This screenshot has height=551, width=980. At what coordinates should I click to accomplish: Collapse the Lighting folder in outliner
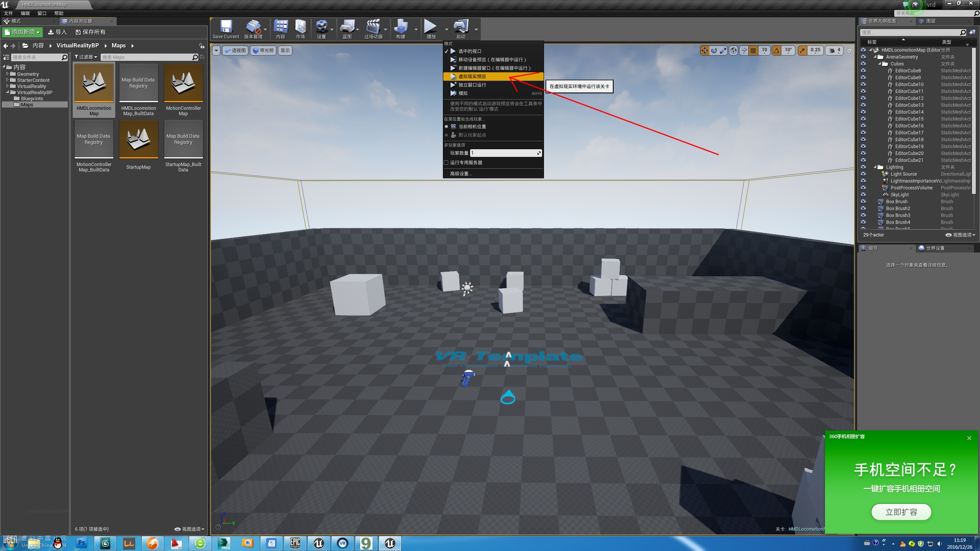(875, 167)
